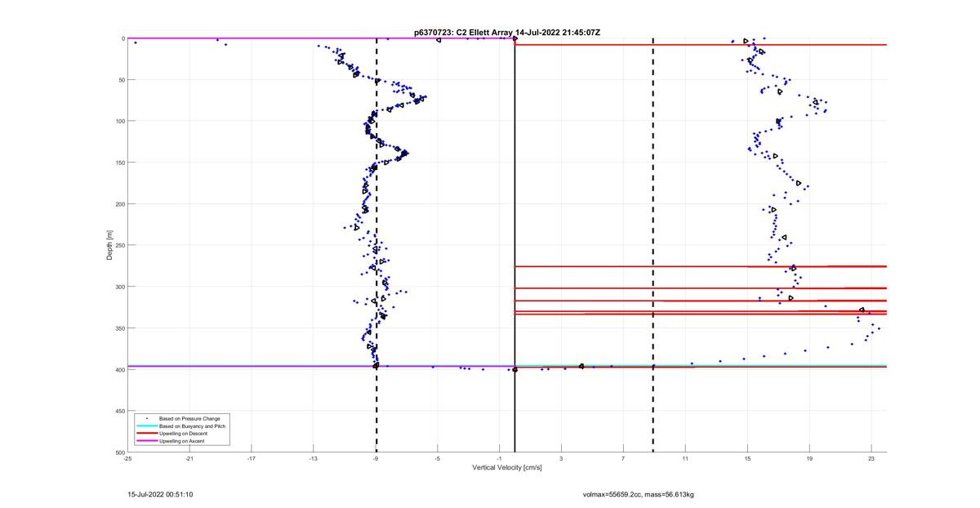Viewport: 980px width, 508px height.
Task: Click x-axis tick label '-25'
Action: point(127,458)
